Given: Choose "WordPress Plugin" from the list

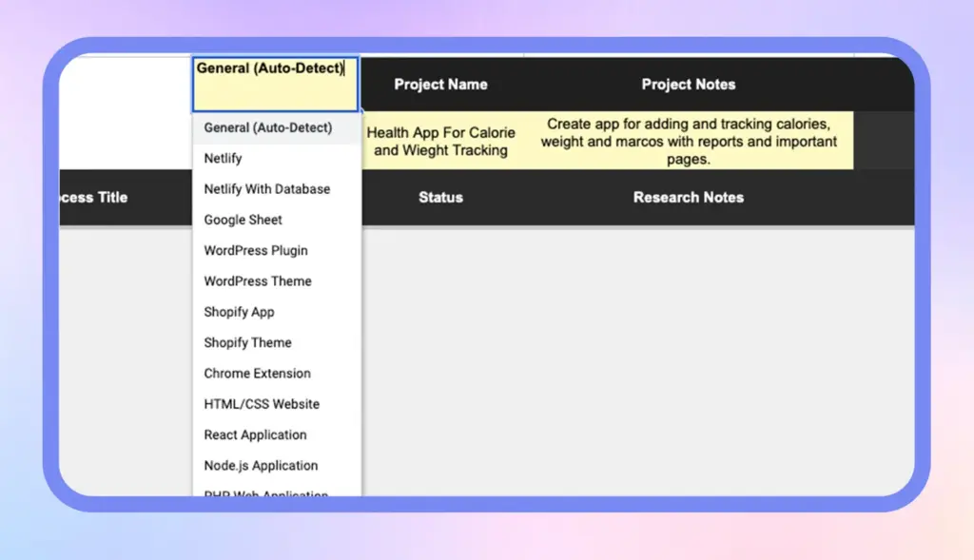Looking at the screenshot, I should pos(255,250).
